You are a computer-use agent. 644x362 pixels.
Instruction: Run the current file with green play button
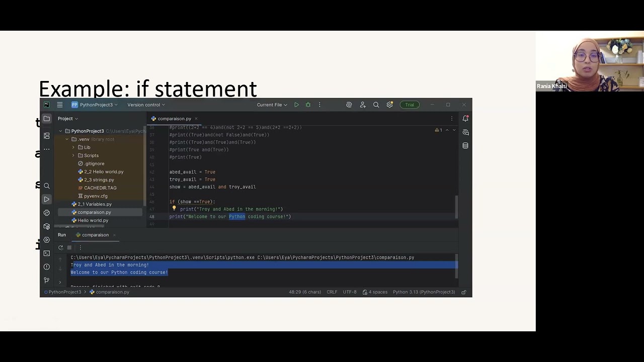click(296, 105)
